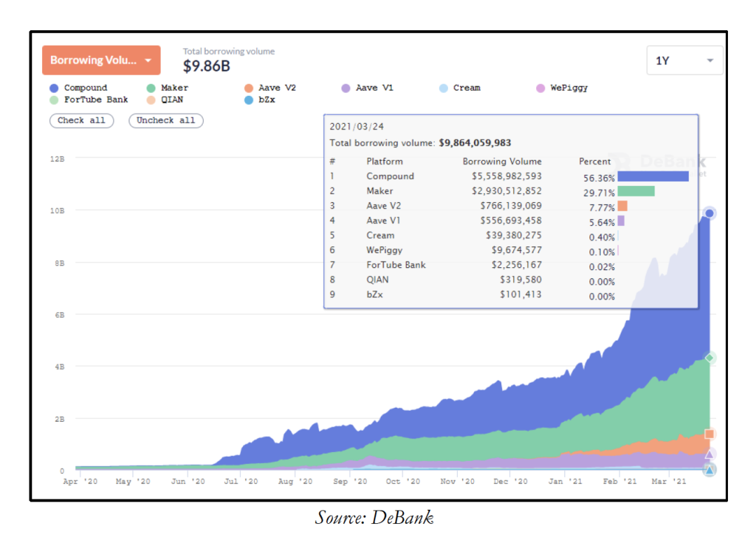Click the Compound data point circle on chart
Screen dimensions: 756x540
click(709, 213)
